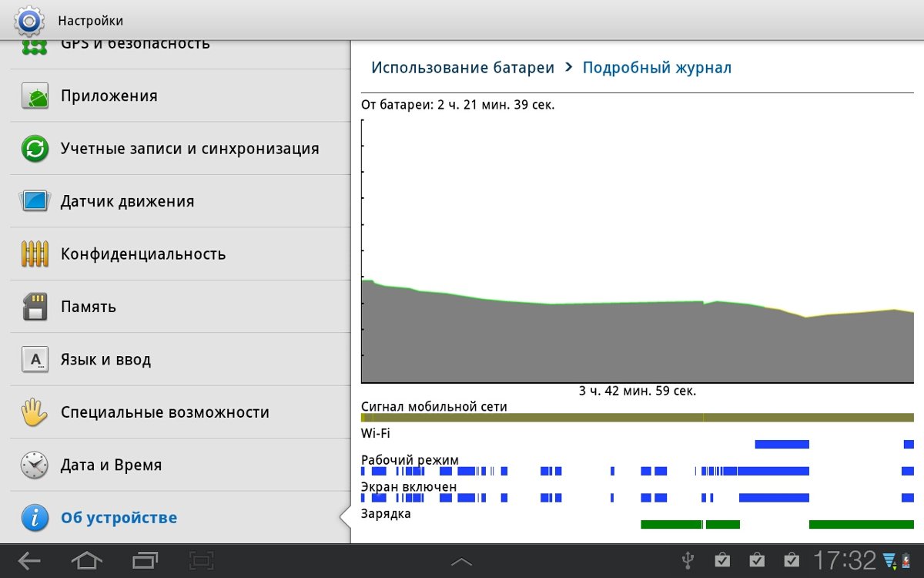Screen dimensions: 924x578
Task: Tap the Сигнал мобильной сети signal bar
Action: click(637, 418)
